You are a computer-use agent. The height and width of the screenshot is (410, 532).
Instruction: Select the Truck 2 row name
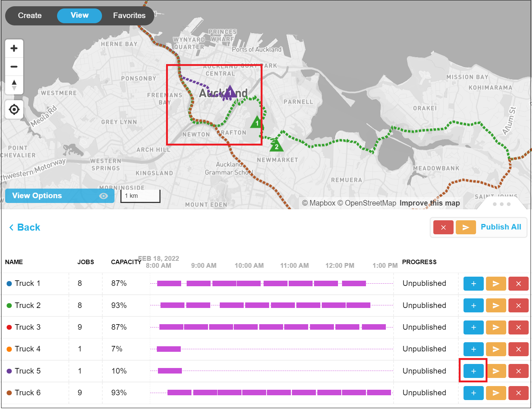(28, 305)
